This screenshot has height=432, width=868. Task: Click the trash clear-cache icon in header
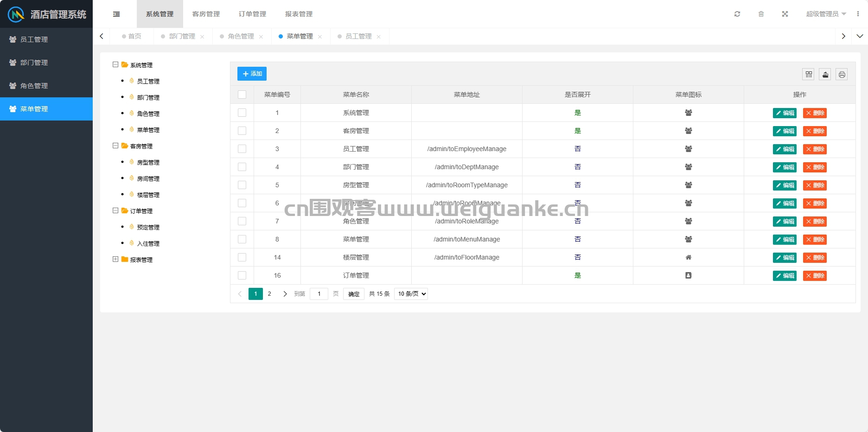pyautogui.click(x=761, y=14)
